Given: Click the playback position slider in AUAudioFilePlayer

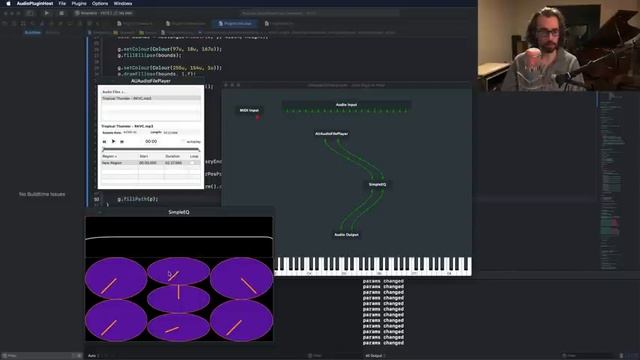Looking at the screenshot, I should tap(151, 150).
